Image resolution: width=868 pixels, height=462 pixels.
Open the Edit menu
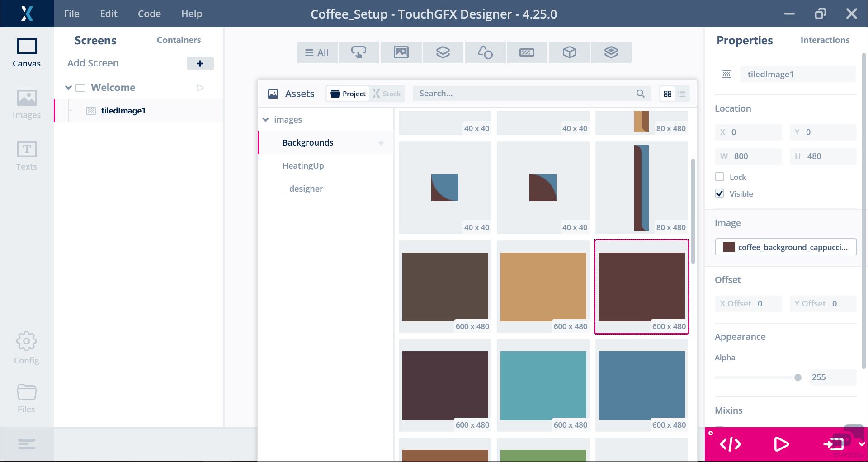click(x=108, y=14)
